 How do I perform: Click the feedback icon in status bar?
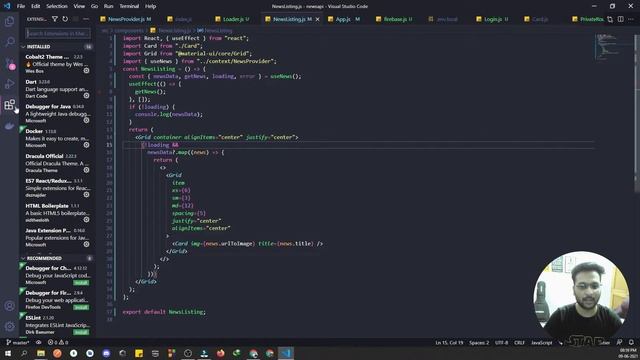point(620,342)
